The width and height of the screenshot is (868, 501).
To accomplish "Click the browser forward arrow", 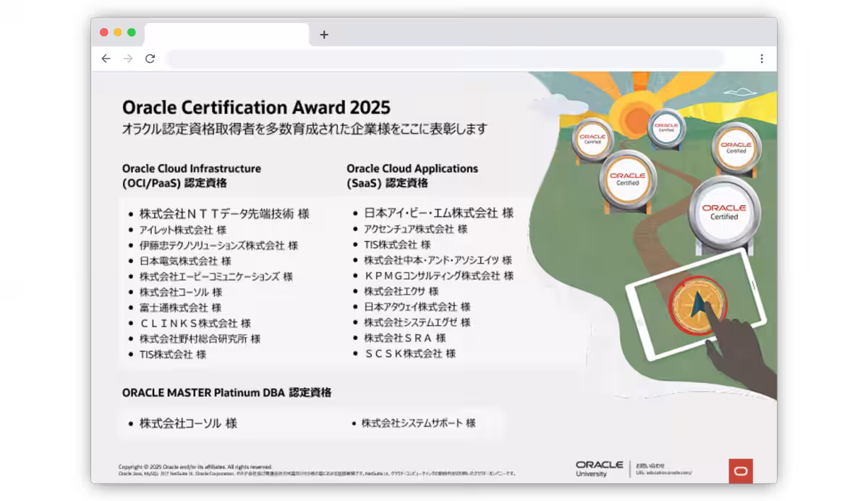I will (x=128, y=59).
